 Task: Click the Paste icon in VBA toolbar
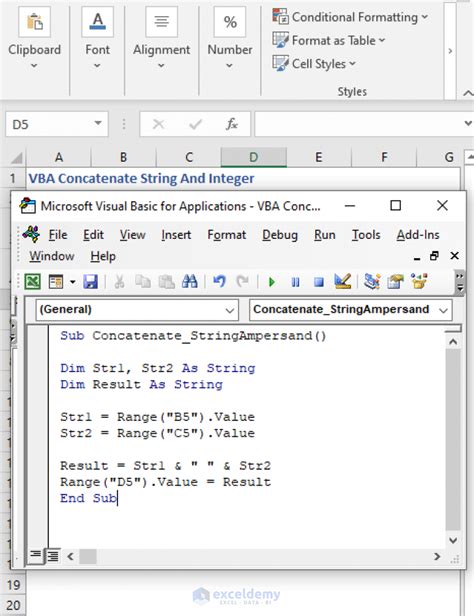tap(167, 282)
